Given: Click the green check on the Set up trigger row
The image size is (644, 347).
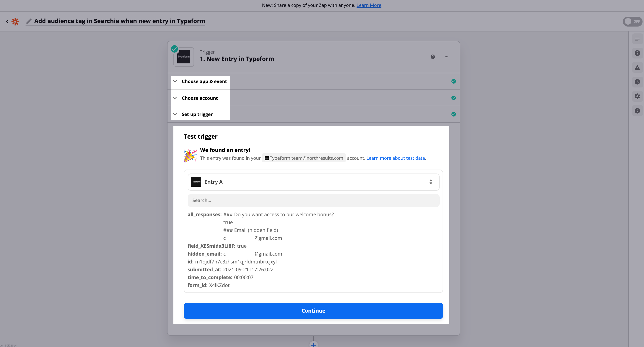Looking at the screenshot, I should [453, 114].
